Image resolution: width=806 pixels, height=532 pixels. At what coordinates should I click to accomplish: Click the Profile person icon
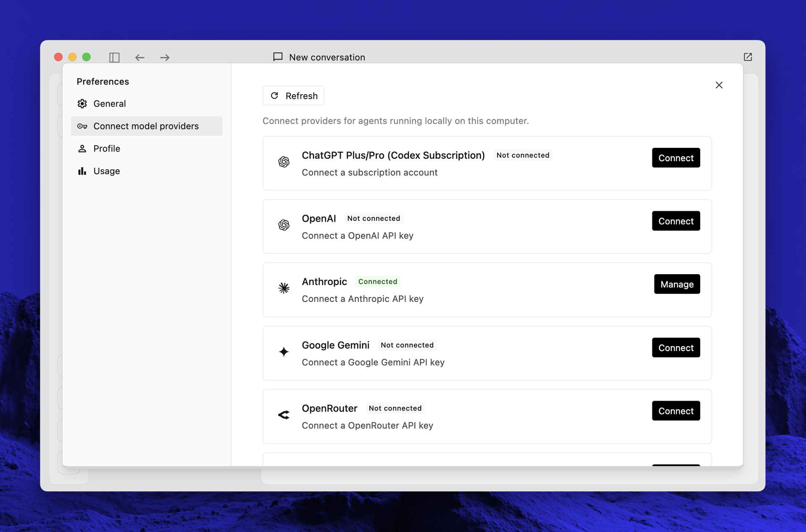82,149
